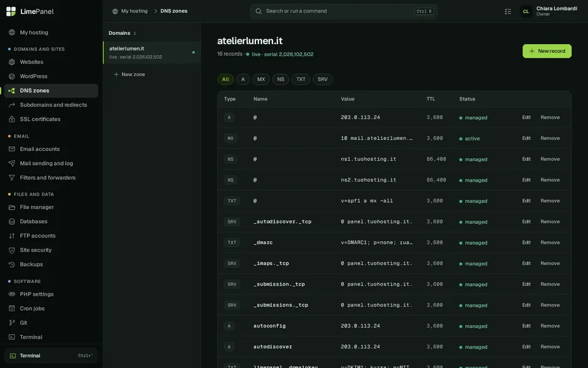The height and width of the screenshot is (368, 588).
Task: Click the Name column header
Action: [x=260, y=99]
